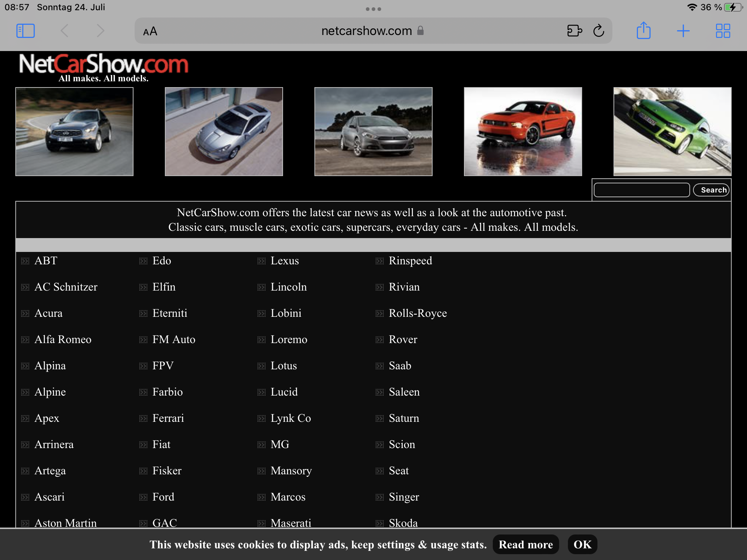This screenshot has height=560, width=747.
Task: Open the ABT make link
Action: [x=46, y=261]
